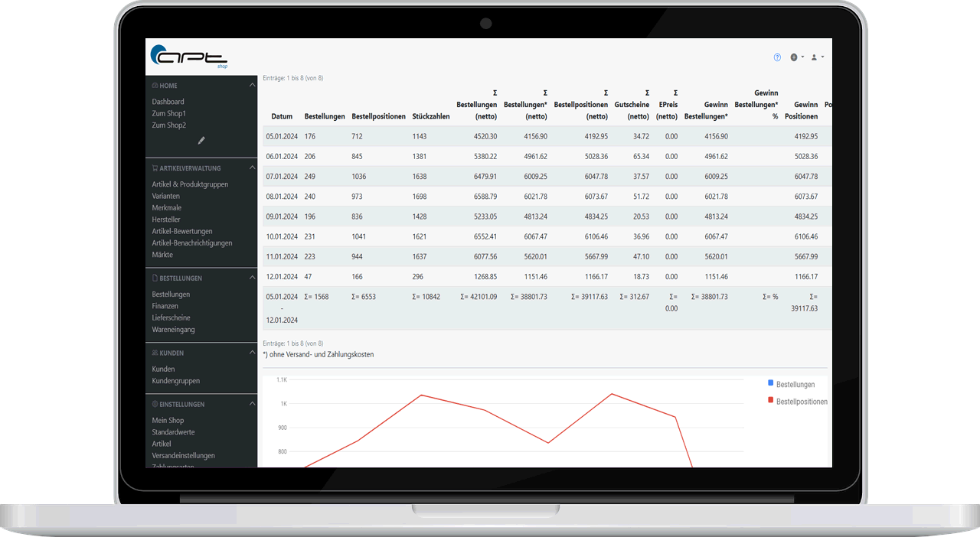
Task: Toggle the blue Bestellungen chart legend
Action: [791, 384]
